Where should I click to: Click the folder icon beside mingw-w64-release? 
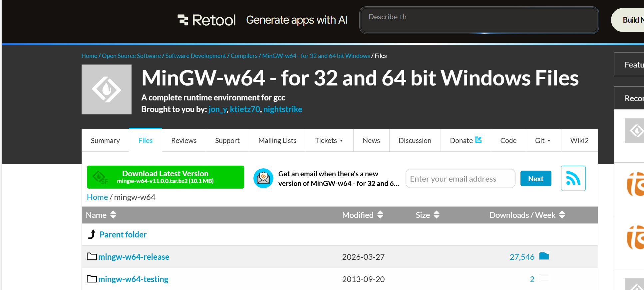point(92,256)
